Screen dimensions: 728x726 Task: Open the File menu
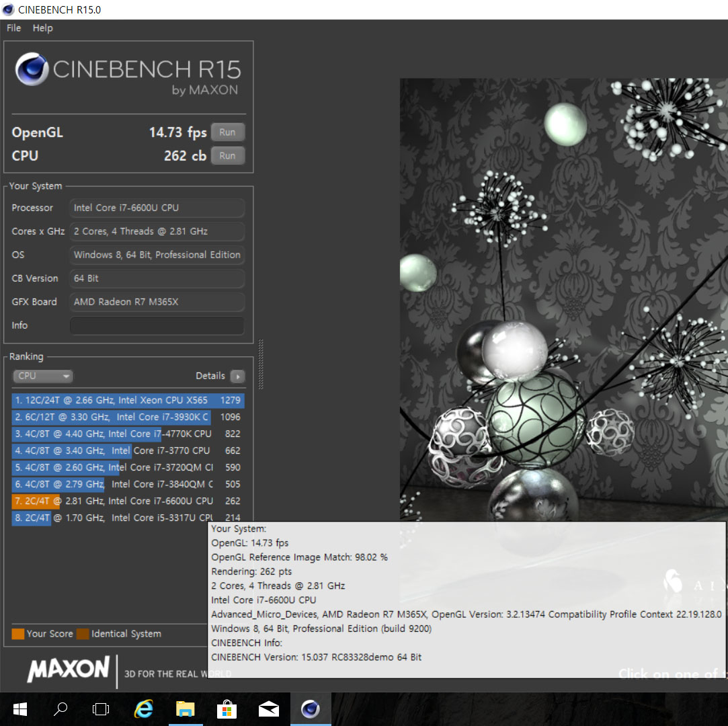click(13, 28)
